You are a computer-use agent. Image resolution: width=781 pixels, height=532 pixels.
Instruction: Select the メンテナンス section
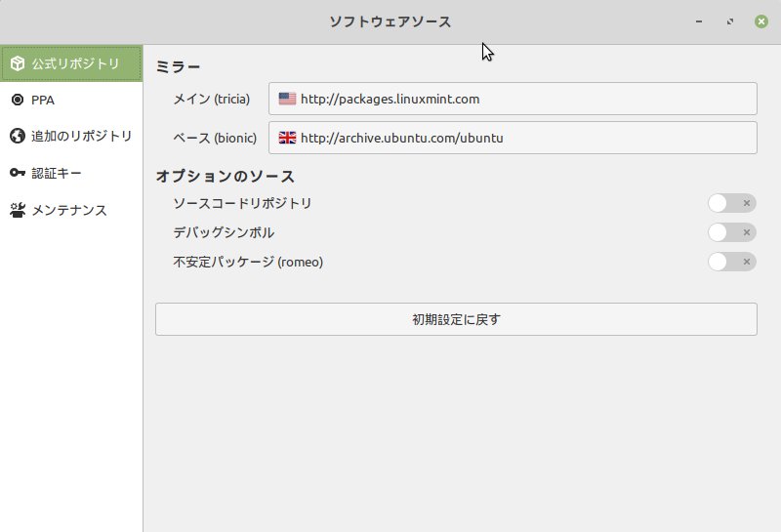click(71, 210)
